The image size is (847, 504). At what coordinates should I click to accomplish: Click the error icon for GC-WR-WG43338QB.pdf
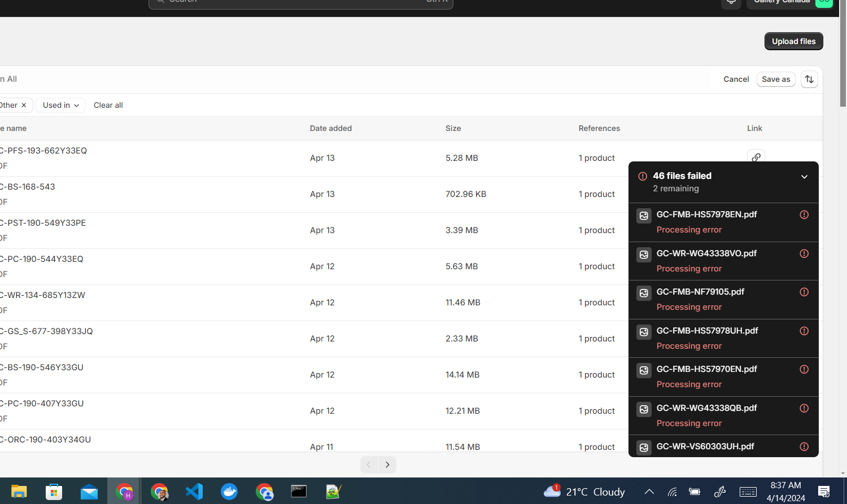[x=804, y=408]
